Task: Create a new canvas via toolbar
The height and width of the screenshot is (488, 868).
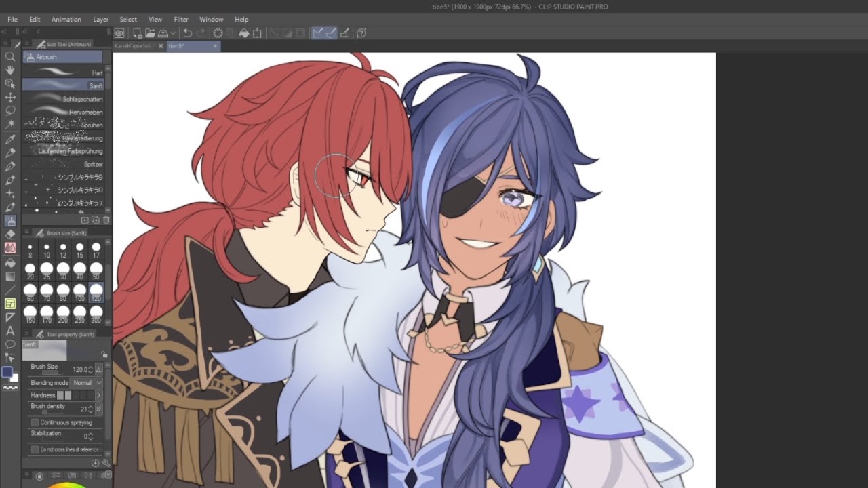Action: 138,33
